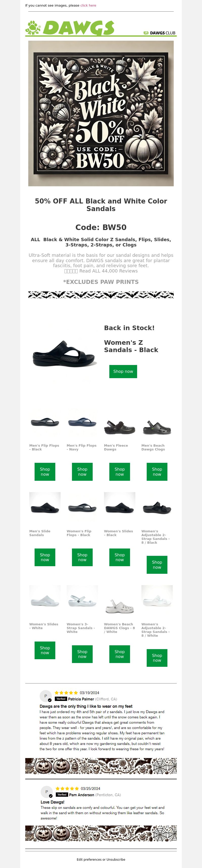Shop now for Women's 3-Strap Sandals White
202x868 pixels.
click(82, 654)
